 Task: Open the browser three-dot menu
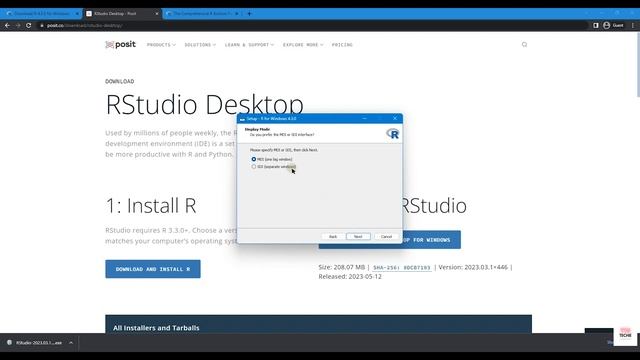pyautogui.click(x=633, y=25)
